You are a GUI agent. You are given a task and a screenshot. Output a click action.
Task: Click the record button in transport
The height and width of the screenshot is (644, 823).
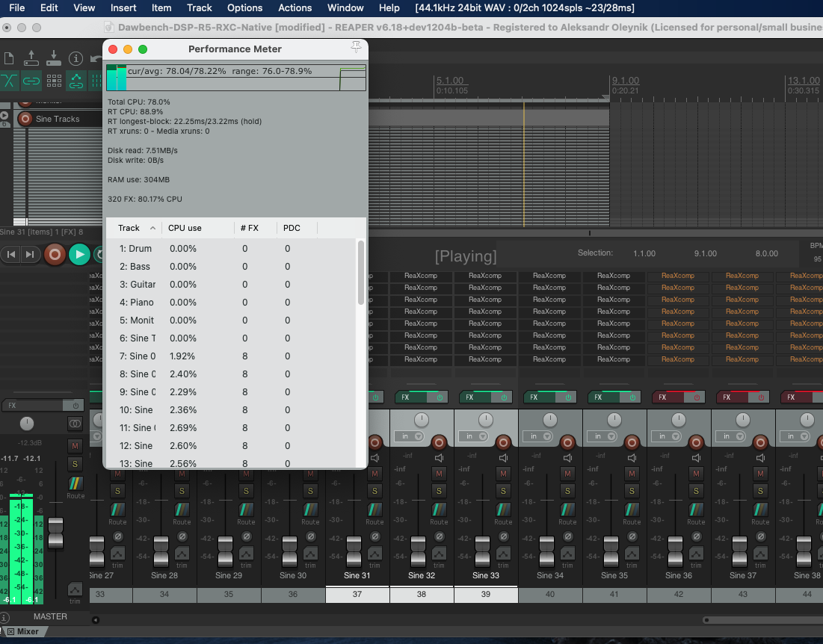point(55,255)
